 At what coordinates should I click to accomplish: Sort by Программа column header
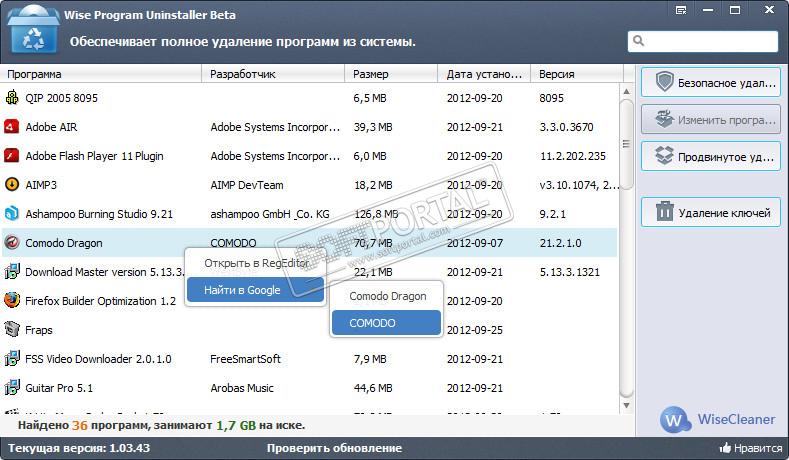(101, 74)
